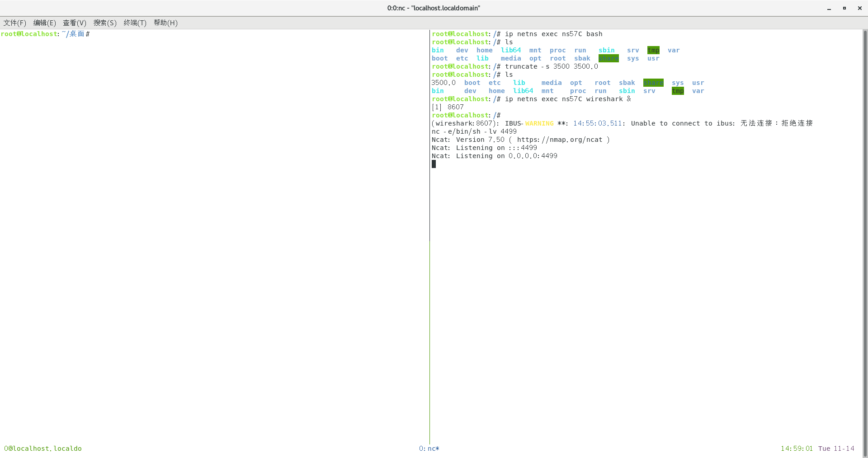
Task: Click the yellow "WARNING" word
Action: tap(539, 123)
